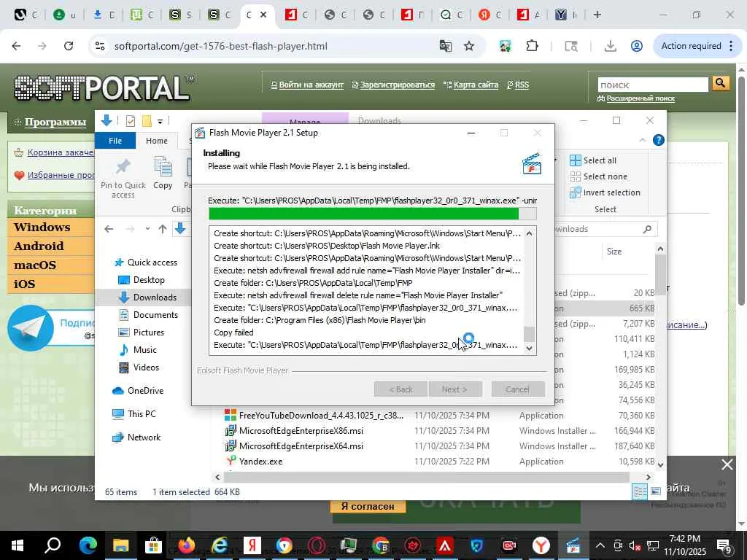Click Select all in Explorer ribbon

click(593, 160)
